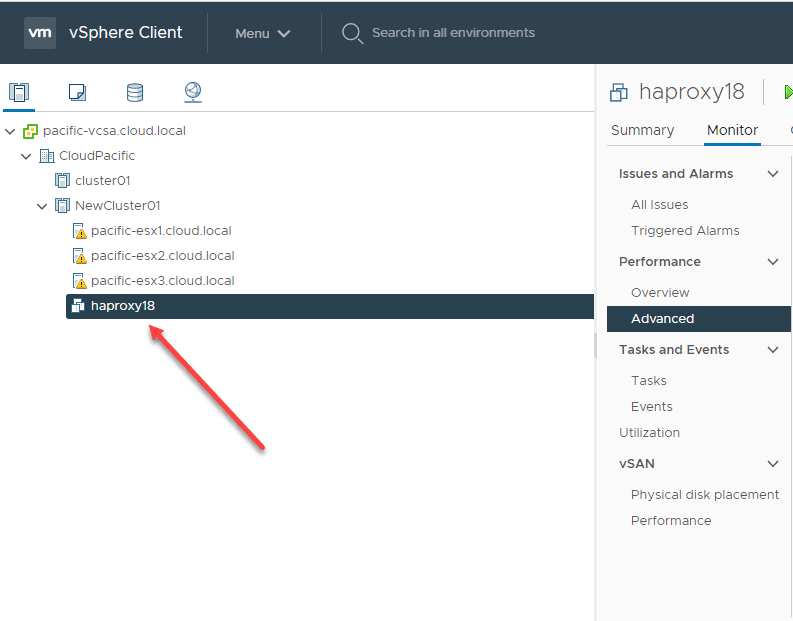Select host pacific-esx3.cloud.local
793x621 pixels.
pyautogui.click(x=162, y=281)
